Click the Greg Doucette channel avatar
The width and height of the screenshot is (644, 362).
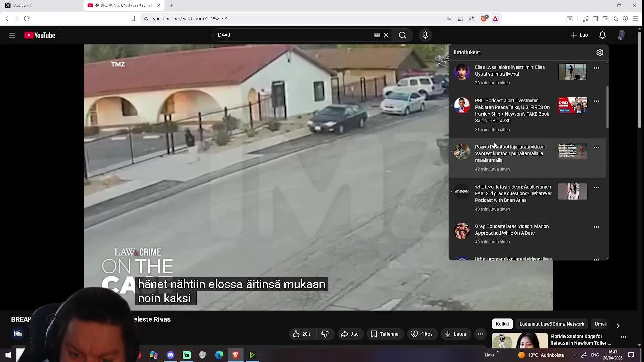(462, 231)
